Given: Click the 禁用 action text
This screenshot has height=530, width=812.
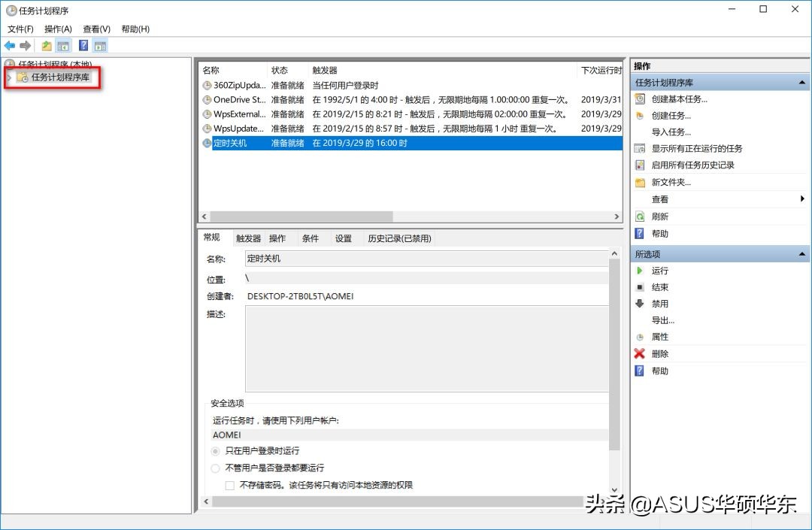Looking at the screenshot, I should [x=660, y=304].
